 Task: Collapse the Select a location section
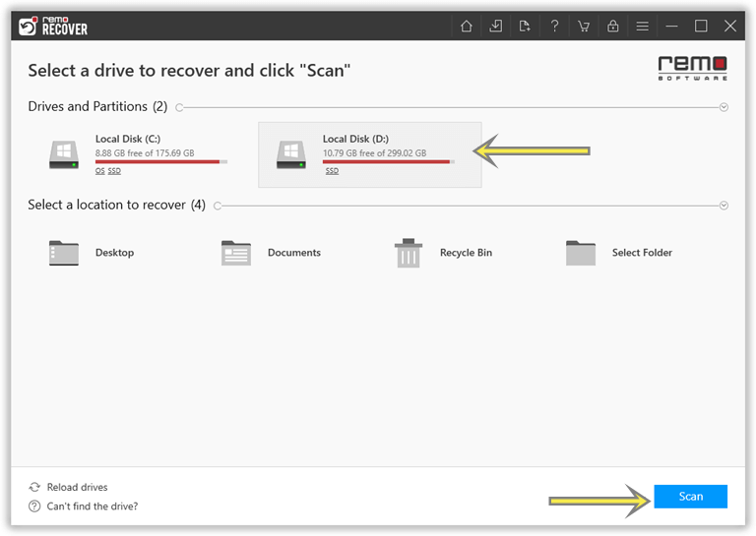tap(724, 206)
